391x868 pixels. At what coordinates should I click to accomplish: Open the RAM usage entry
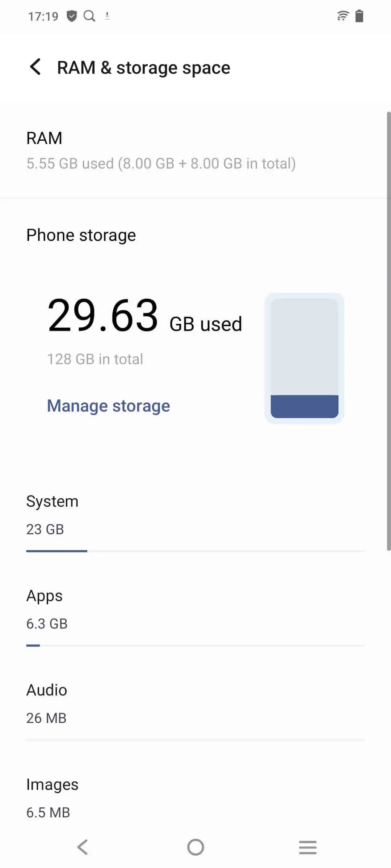pos(161,151)
